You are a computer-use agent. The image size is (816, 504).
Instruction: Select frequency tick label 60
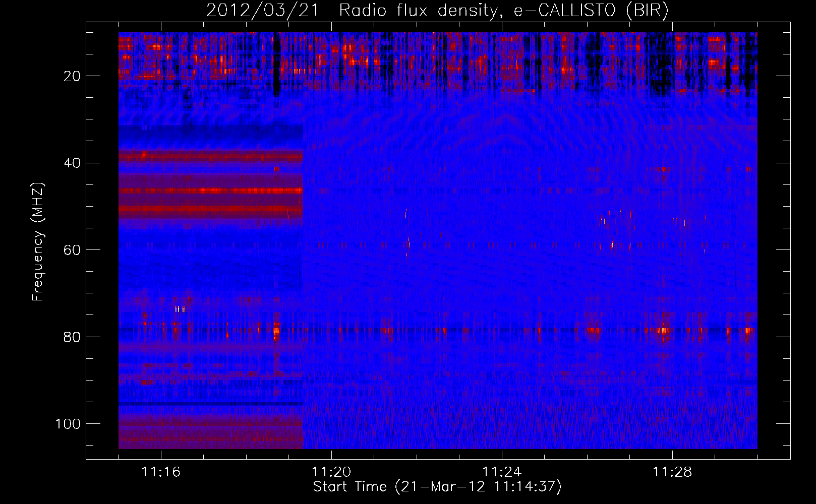tap(73, 250)
